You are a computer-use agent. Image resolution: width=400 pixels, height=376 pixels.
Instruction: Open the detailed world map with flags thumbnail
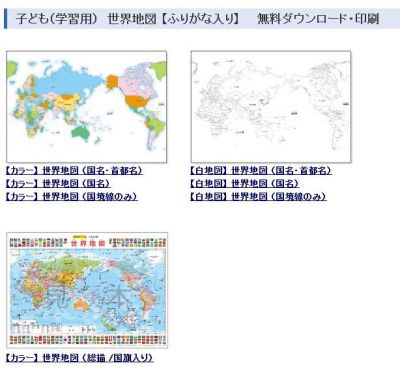87,290
